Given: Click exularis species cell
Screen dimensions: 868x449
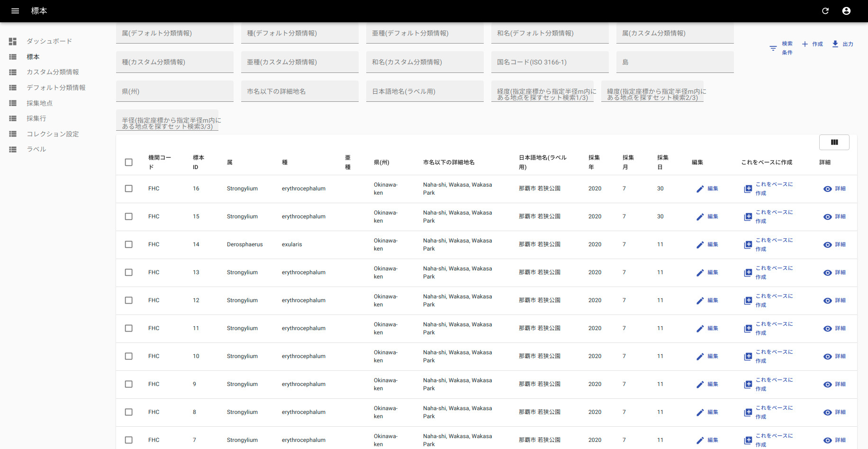Looking at the screenshot, I should click(292, 244).
